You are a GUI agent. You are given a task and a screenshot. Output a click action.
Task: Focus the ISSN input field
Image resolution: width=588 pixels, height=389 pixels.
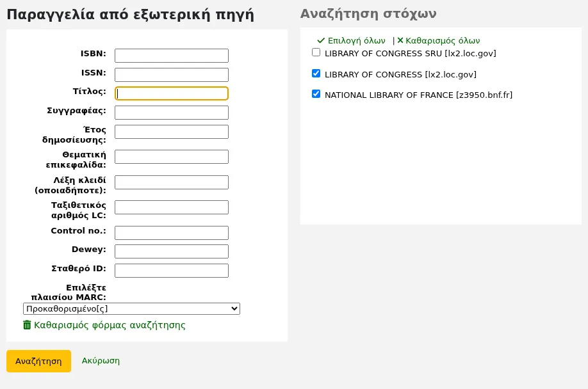point(172,74)
